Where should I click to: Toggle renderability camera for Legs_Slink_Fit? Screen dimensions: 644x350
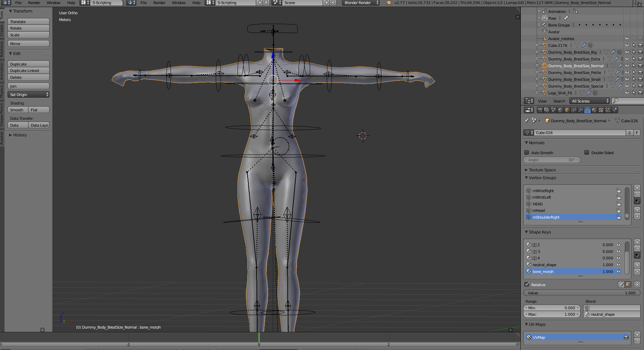(x=640, y=93)
